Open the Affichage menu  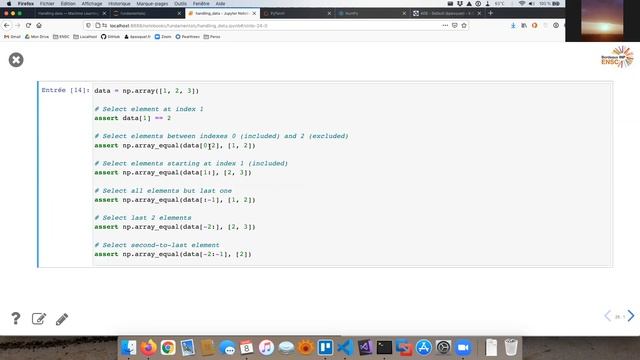[x=92, y=4]
